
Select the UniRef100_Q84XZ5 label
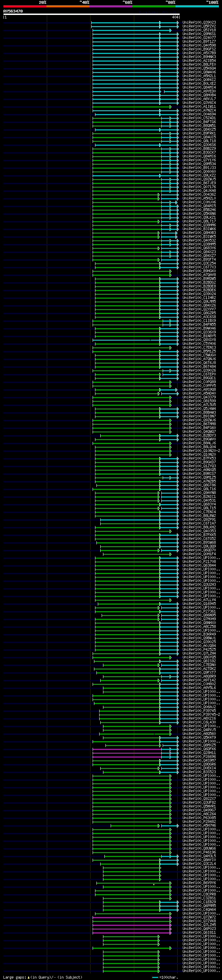[199, 129]
